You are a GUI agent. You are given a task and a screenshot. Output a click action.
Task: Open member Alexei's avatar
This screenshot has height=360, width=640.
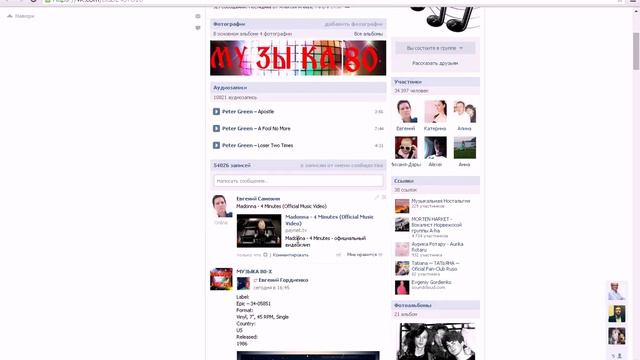pos(435,147)
